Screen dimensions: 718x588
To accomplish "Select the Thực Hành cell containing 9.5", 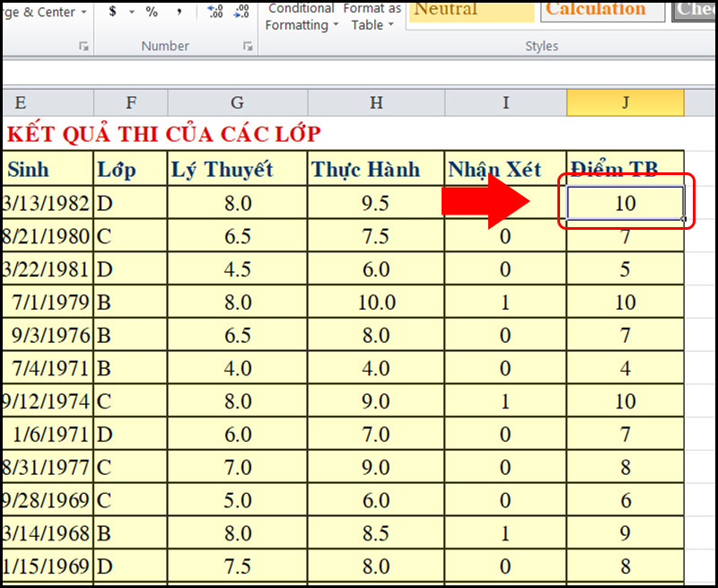I will [x=375, y=203].
